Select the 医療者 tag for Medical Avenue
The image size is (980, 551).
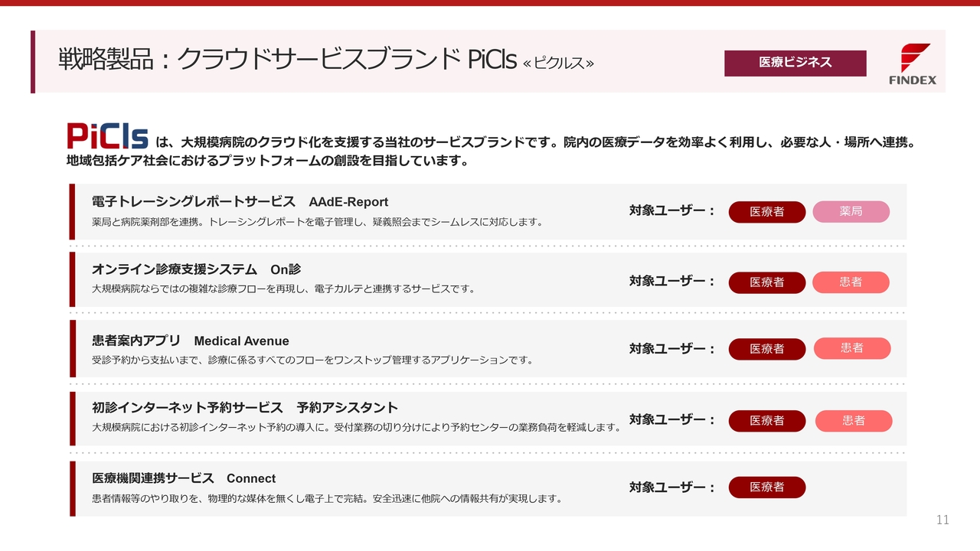(766, 349)
